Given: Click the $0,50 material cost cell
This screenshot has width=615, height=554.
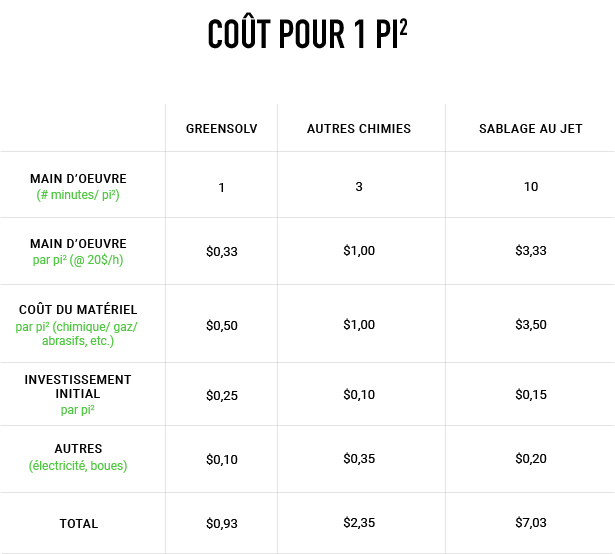Looking at the screenshot, I should tap(221, 325).
